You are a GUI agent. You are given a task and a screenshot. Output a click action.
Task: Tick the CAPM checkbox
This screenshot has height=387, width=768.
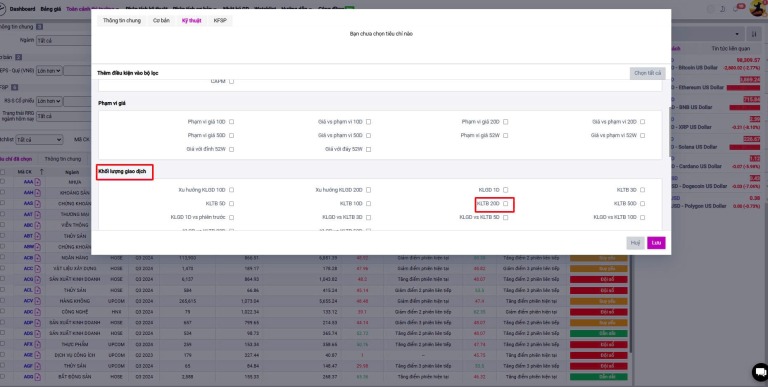tap(231, 81)
